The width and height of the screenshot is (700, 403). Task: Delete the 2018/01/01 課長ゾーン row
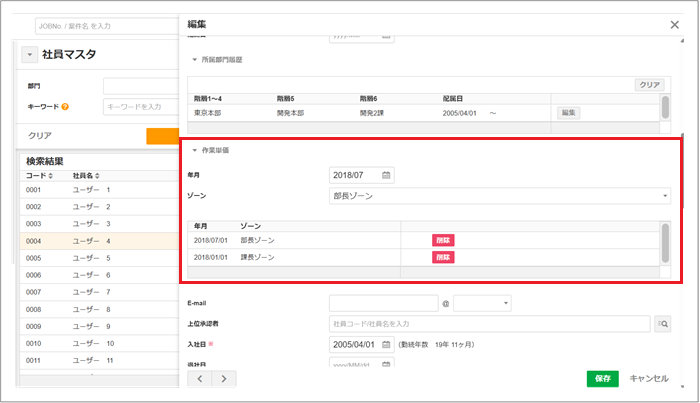pos(443,258)
